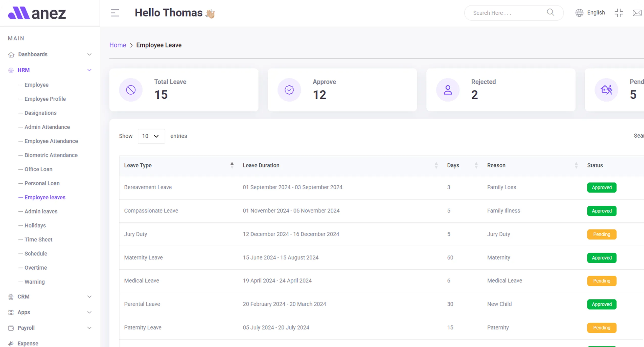Viewport: 644px width, 347px height.
Task: Click Pending badge for Paternity Leave
Action: 602,328
